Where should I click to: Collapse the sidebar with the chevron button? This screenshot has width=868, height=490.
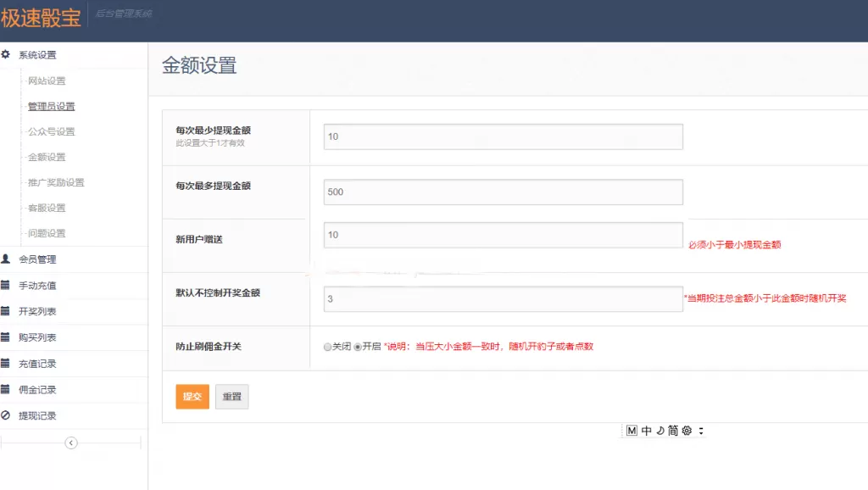tap(71, 443)
